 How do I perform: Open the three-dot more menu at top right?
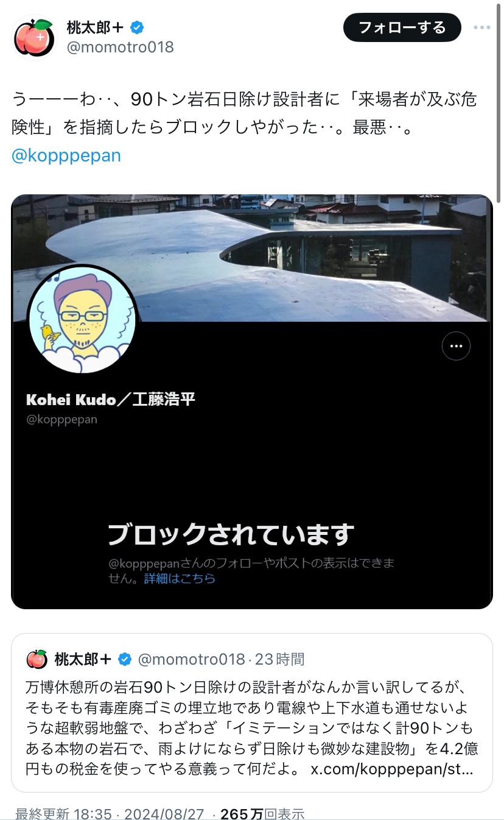click(482, 27)
